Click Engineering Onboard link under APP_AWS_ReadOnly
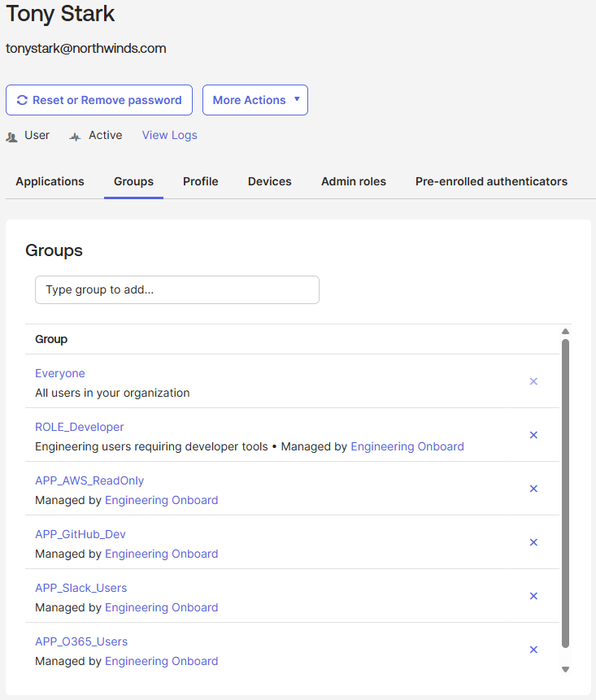The height and width of the screenshot is (700, 596). [x=161, y=500]
